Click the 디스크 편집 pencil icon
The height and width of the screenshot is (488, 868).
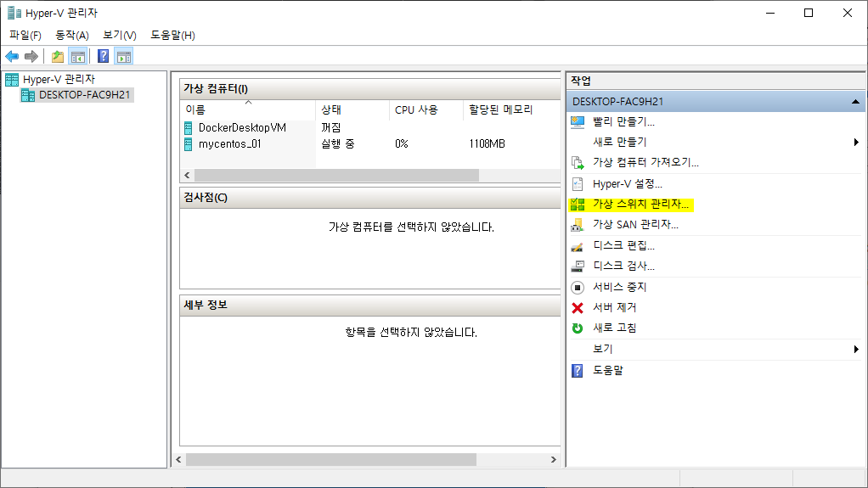point(578,246)
